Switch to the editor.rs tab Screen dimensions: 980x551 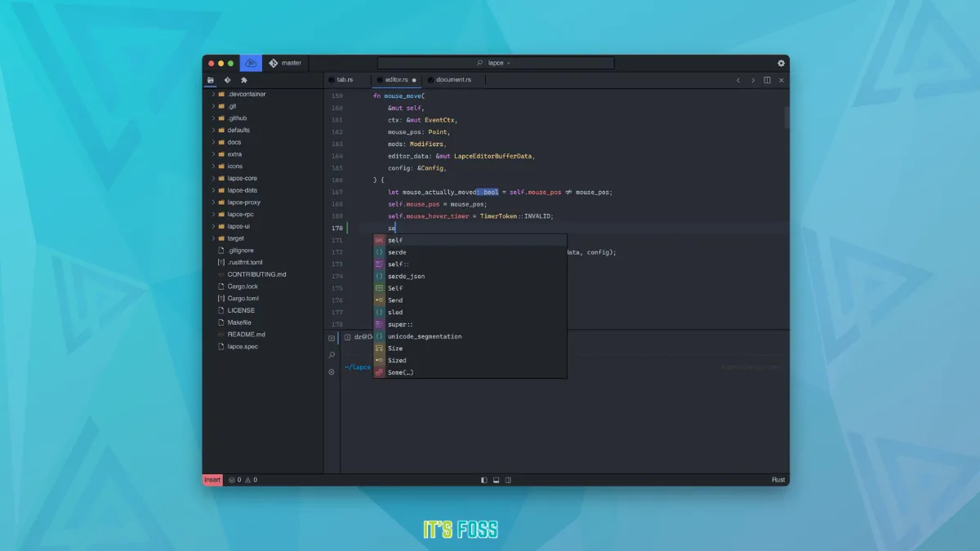pyautogui.click(x=396, y=80)
